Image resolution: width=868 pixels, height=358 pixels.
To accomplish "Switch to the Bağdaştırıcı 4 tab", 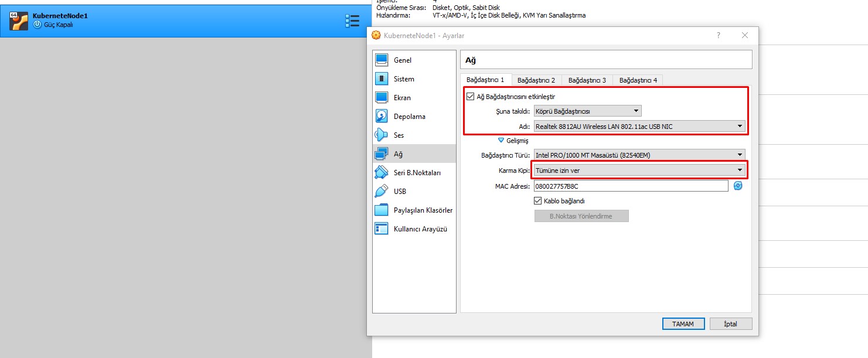I will point(638,80).
